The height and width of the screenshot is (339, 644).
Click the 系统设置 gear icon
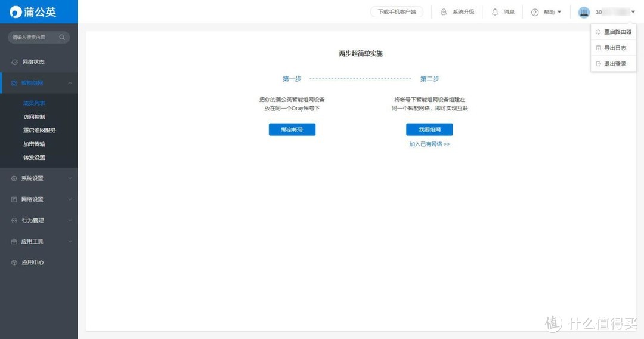pos(14,178)
